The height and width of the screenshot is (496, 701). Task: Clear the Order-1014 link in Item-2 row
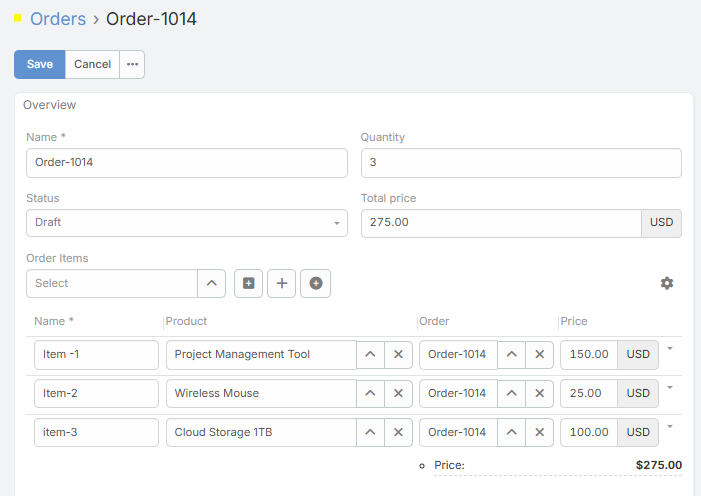540,394
